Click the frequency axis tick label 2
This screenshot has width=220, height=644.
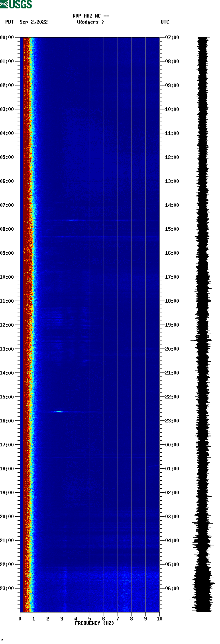click(x=48, y=619)
